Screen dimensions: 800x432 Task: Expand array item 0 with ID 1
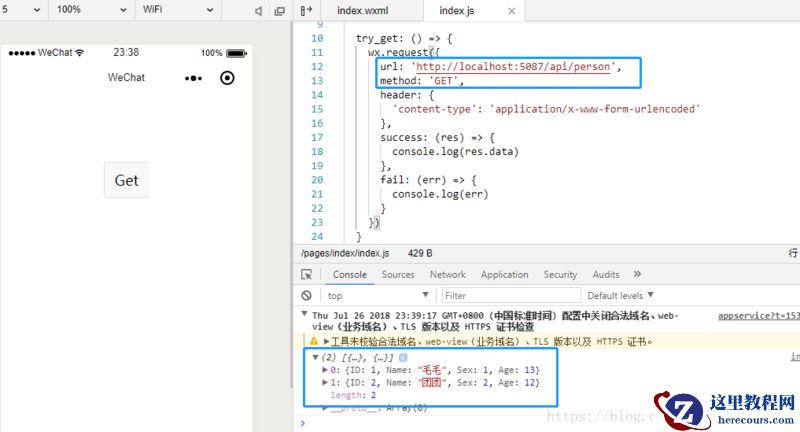pos(324,370)
